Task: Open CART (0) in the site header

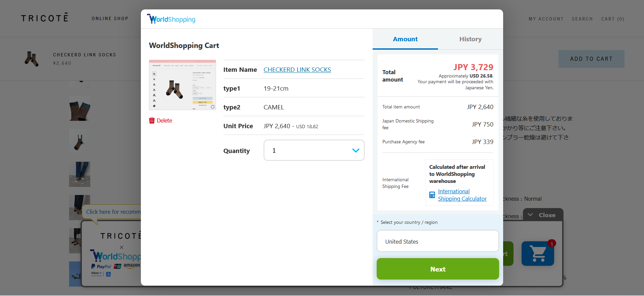Action: (613, 19)
